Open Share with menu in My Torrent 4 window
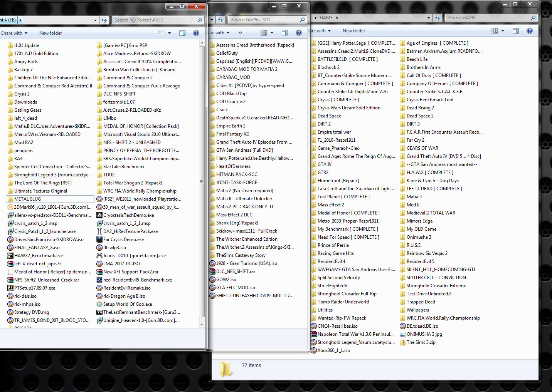552x392 pixels. (x=14, y=33)
